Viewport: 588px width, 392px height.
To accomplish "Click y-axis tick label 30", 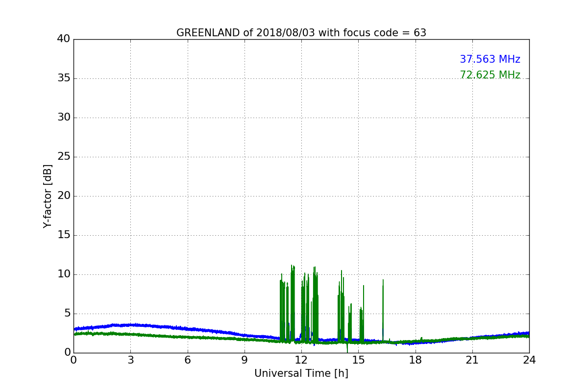I will pyautogui.click(x=64, y=118).
